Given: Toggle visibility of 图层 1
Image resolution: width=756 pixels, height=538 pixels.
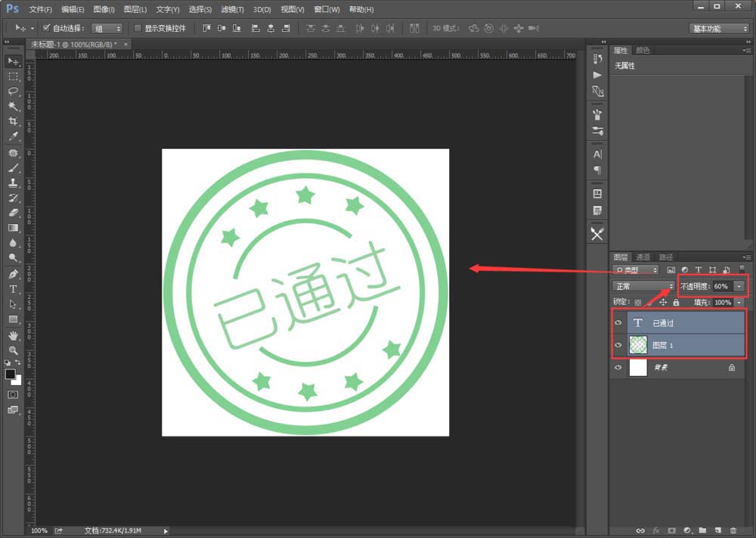Looking at the screenshot, I should point(618,344).
